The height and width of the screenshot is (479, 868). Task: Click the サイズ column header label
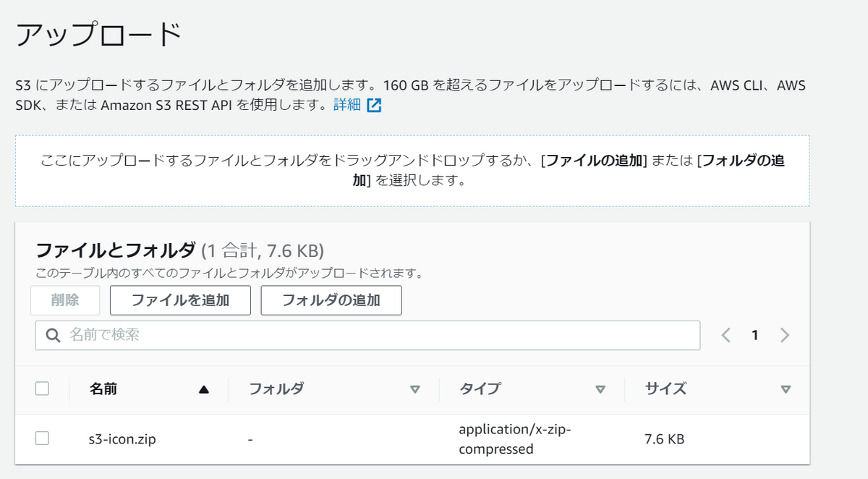(665, 389)
